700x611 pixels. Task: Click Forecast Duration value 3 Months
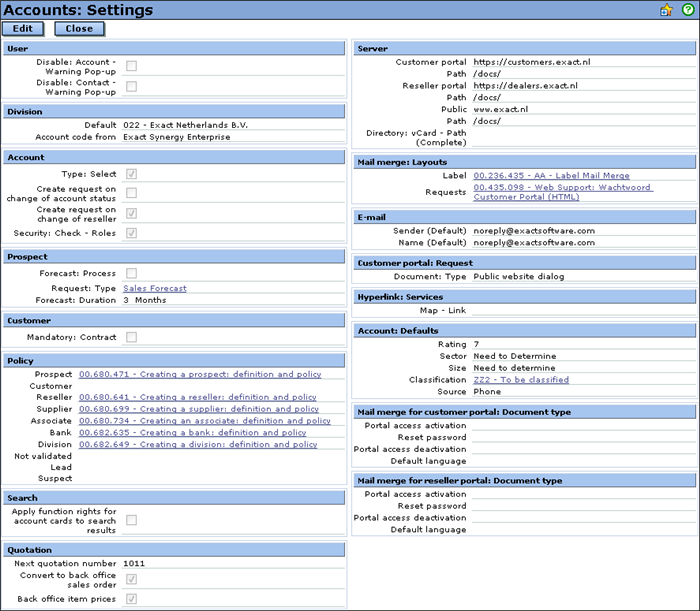pyautogui.click(x=145, y=300)
